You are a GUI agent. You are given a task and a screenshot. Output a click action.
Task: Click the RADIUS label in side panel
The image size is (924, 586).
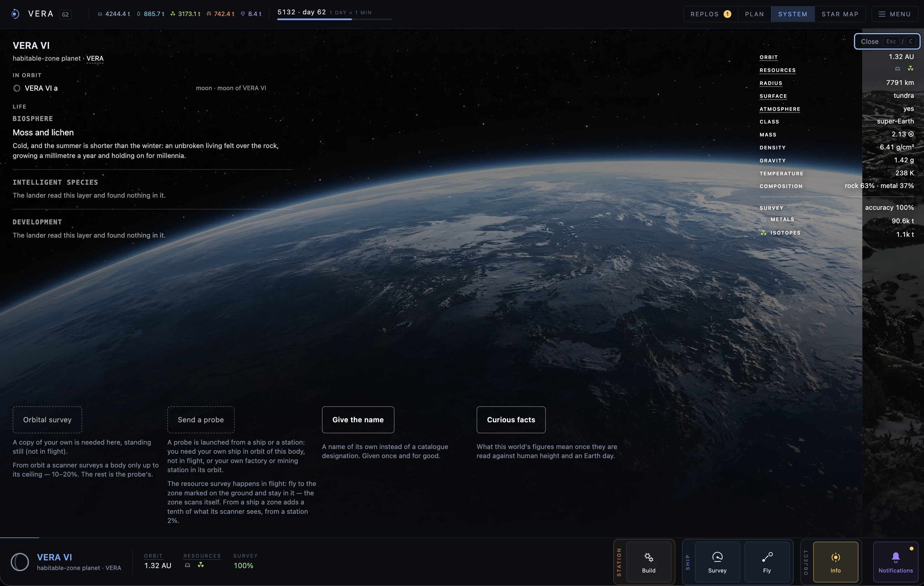pyautogui.click(x=770, y=83)
